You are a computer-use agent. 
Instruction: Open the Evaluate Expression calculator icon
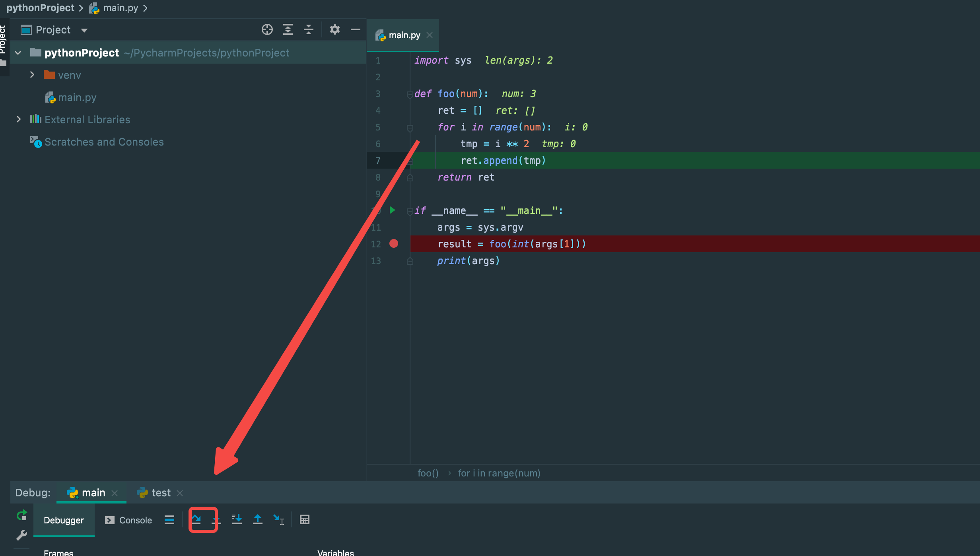(305, 519)
